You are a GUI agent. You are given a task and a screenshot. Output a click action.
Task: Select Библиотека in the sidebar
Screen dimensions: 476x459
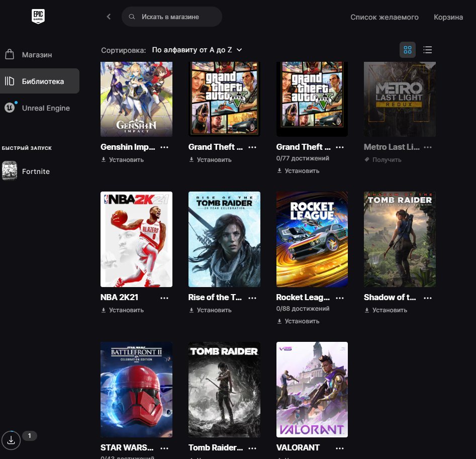[x=40, y=81]
